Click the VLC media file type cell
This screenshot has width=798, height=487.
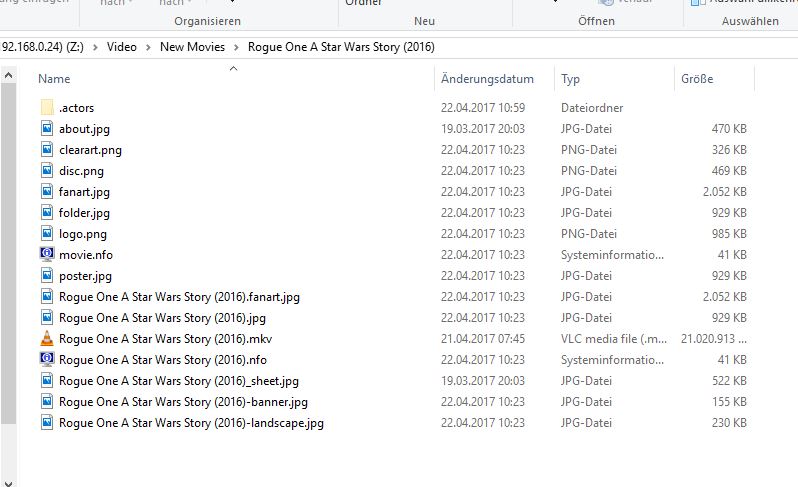point(614,339)
